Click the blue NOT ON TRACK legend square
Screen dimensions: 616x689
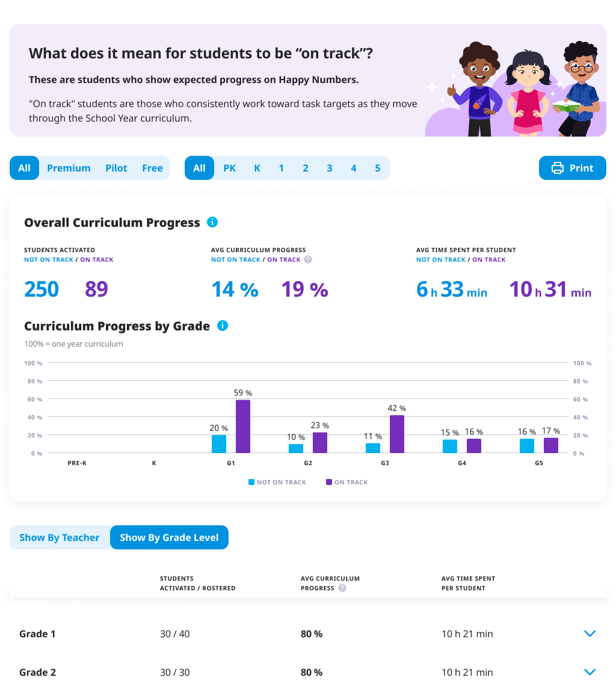[x=251, y=482]
